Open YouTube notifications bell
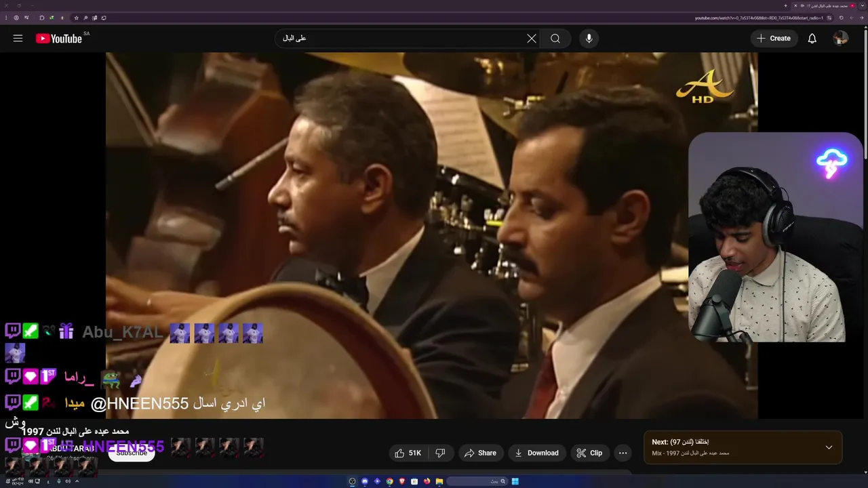Viewport: 868px width, 488px height. click(x=812, y=39)
